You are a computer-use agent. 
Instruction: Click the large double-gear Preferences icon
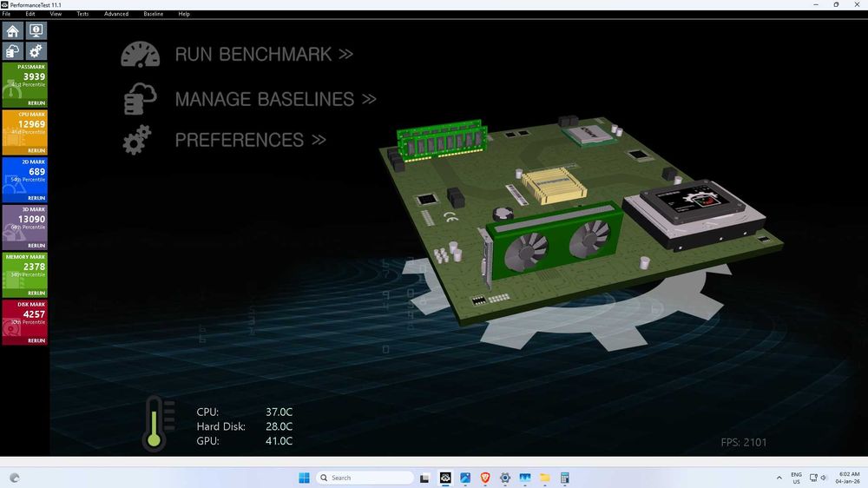(x=137, y=140)
